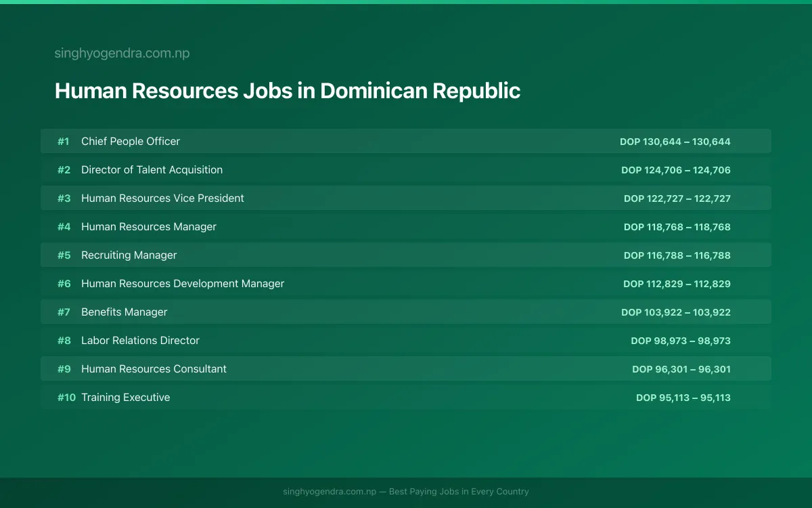The width and height of the screenshot is (812, 508).
Task: Click salary DOP 124,706 – 124,706
Action: click(676, 170)
